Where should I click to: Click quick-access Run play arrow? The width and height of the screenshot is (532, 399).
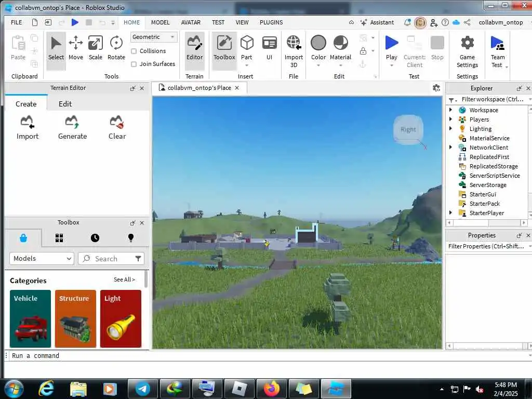pyautogui.click(x=75, y=22)
